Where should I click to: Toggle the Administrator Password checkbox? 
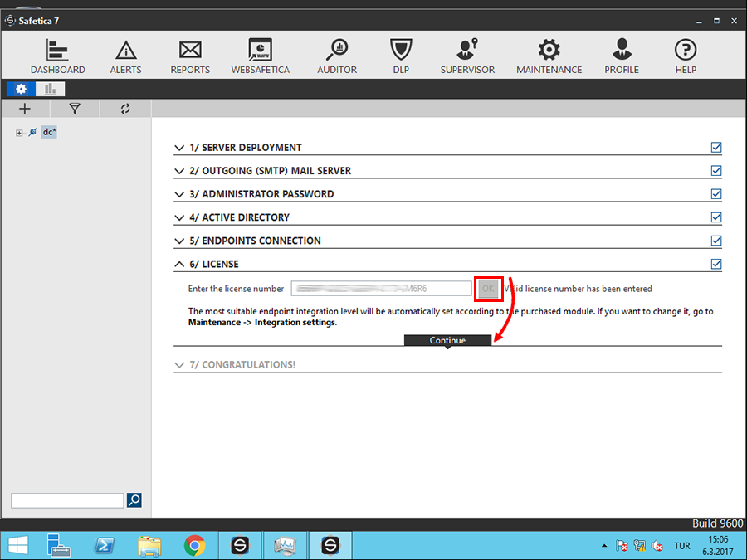716,194
